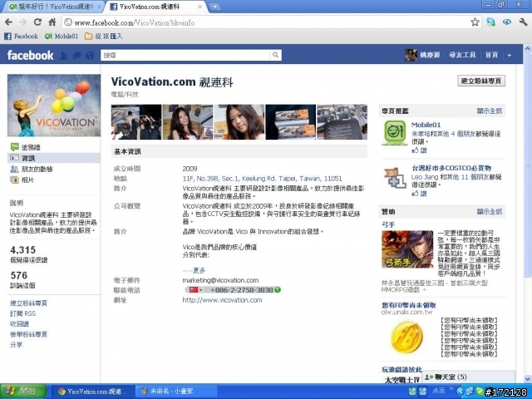This screenshot has height=399, width=532.
Task: Open 尋友工具 in the Facebook header
Action: pos(462,55)
